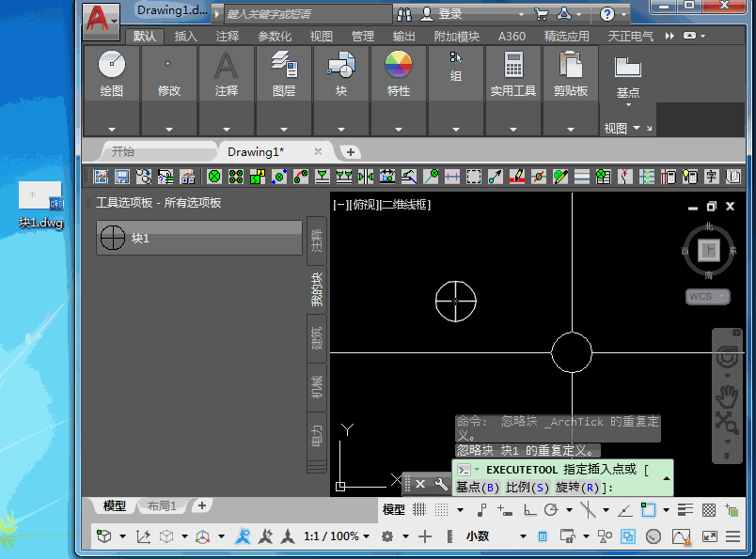Toggle the grid display in status bar

[x=418, y=510]
